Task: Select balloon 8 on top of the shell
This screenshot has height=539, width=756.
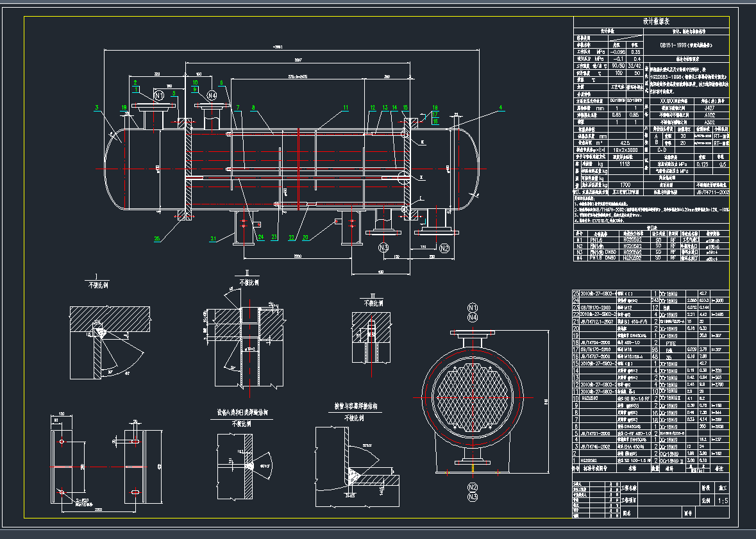Action: 253,107
